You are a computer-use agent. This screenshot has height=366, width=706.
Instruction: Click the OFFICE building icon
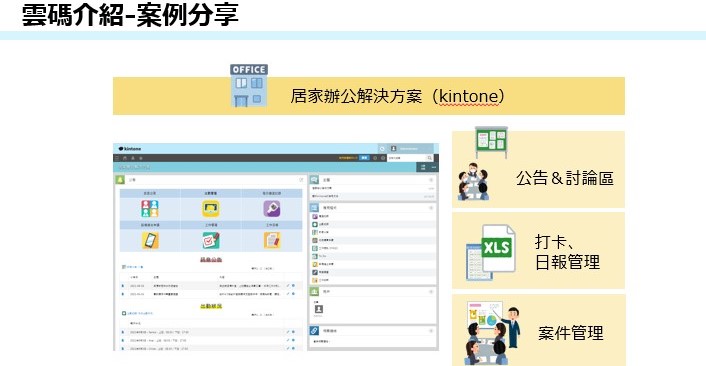pyautogui.click(x=249, y=86)
